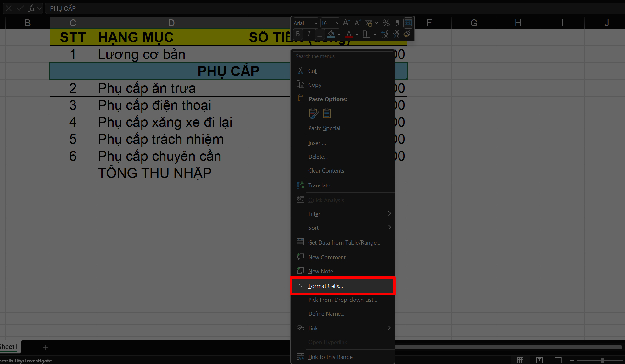
Task: Click the Decrease Font Size icon
Action: [x=357, y=23]
